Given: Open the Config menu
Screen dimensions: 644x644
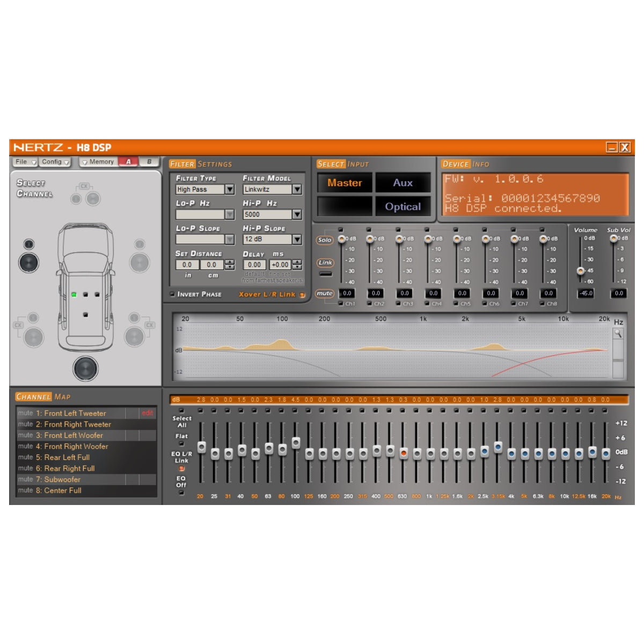Looking at the screenshot, I should click(55, 162).
